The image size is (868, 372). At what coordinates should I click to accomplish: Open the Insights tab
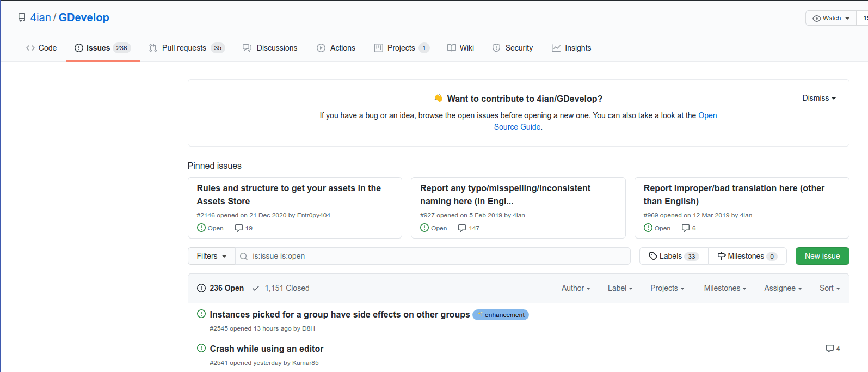[571, 48]
